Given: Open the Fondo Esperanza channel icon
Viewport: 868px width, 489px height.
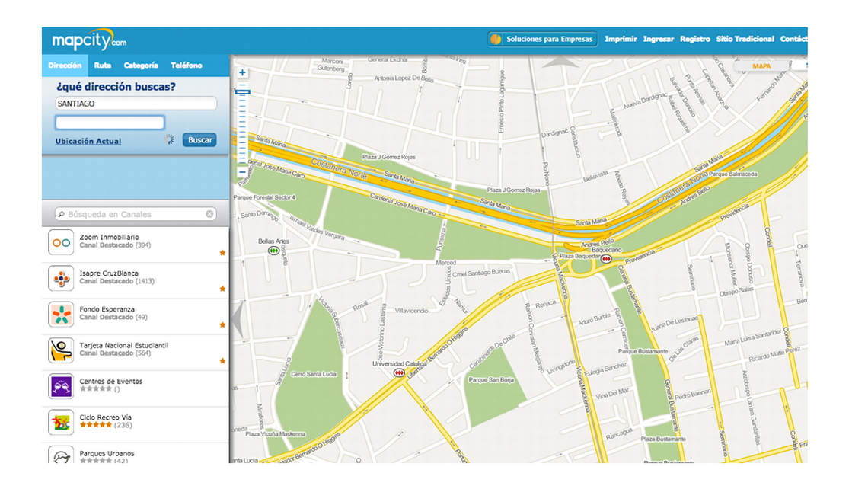Looking at the screenshot, I should coord(61,314).
